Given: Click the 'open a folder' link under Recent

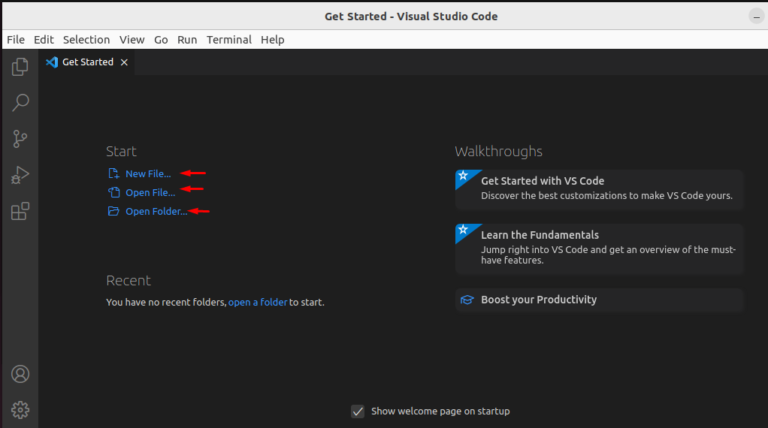Looking at the screenshot, I should click(258, 302).
